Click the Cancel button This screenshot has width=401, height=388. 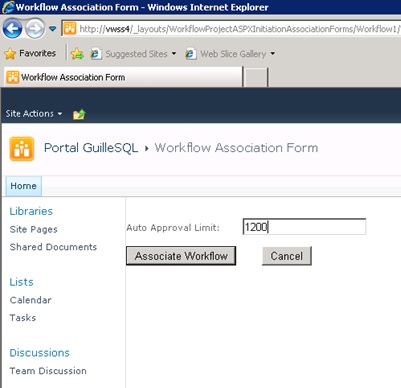(x=287, y=256)
